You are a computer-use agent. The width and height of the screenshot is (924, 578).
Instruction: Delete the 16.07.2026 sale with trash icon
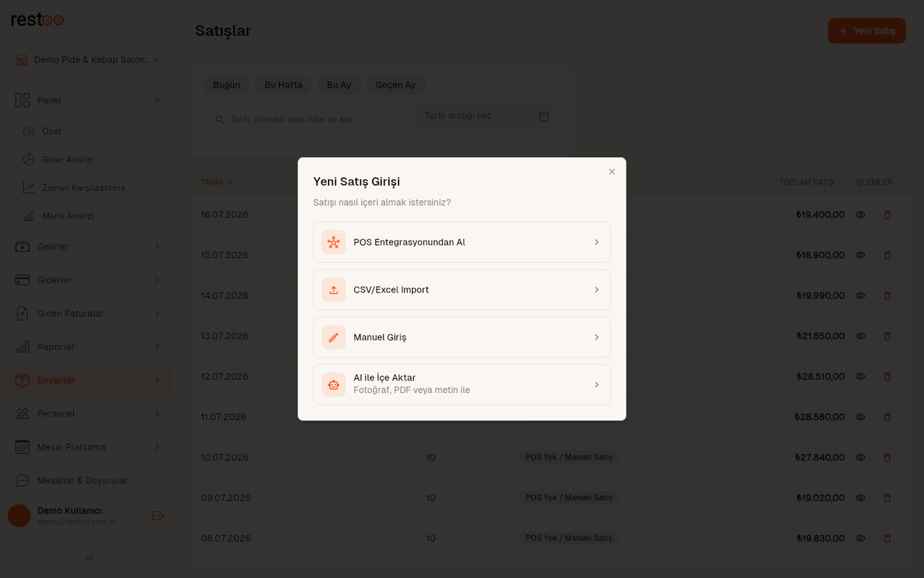(x=887, y=215)
